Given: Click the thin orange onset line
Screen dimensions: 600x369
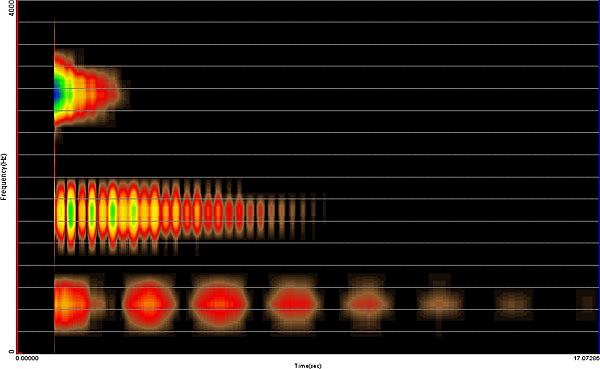Looking at the screenshot, I should 54,184.
